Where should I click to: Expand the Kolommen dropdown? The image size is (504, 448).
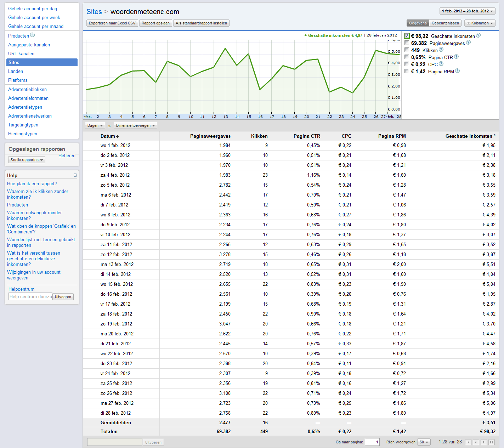click(x=480, y=23)
